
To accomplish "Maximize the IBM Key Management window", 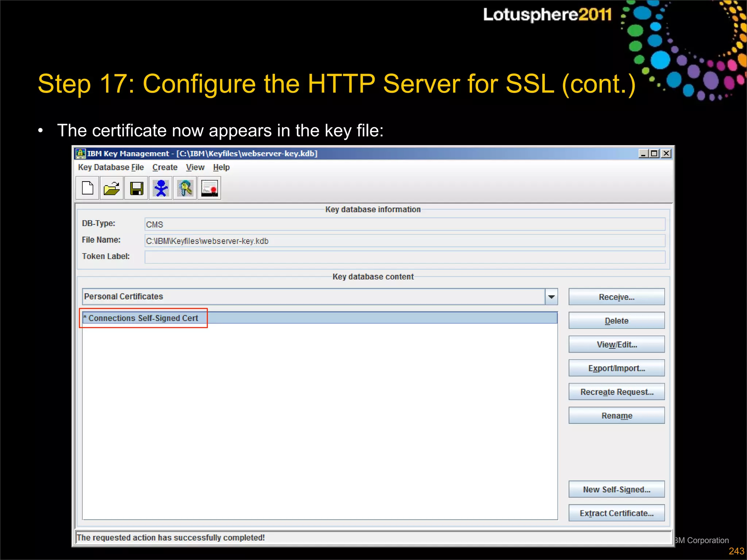I will [x=654, y=153].
